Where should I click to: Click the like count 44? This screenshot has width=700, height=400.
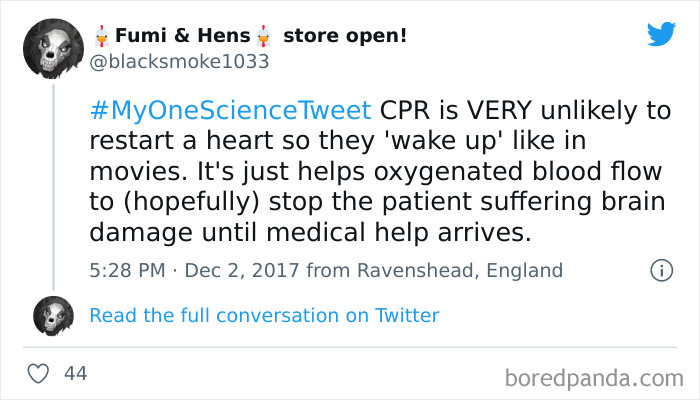coord(76,374)
